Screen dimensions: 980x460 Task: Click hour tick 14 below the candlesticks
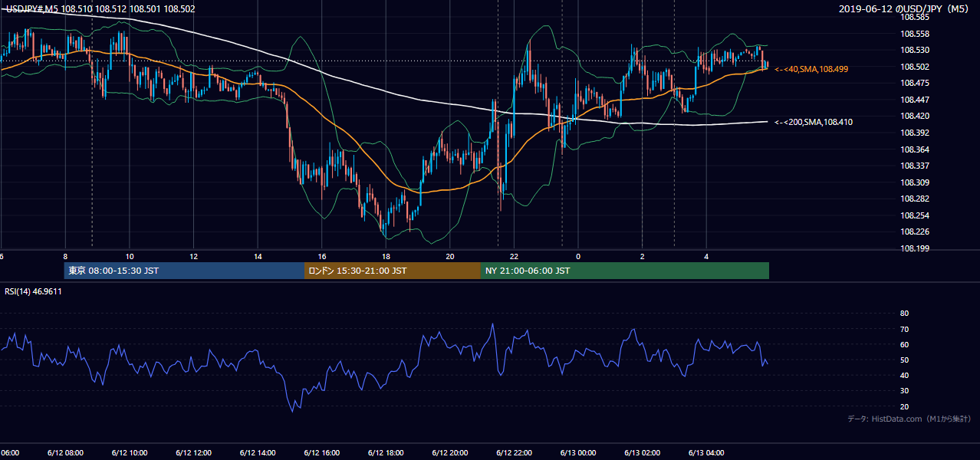pyautogui.click(x=258, y=256)
